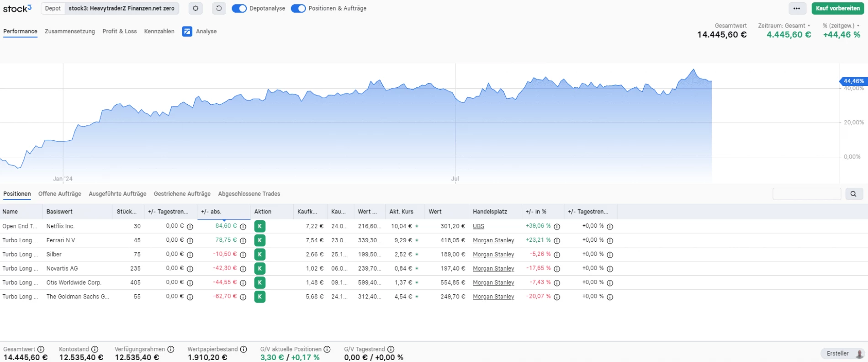Screen dimensions: 868x362
Task: Toggle the Depotanalyse switch
Action: [x=239, y=8]
